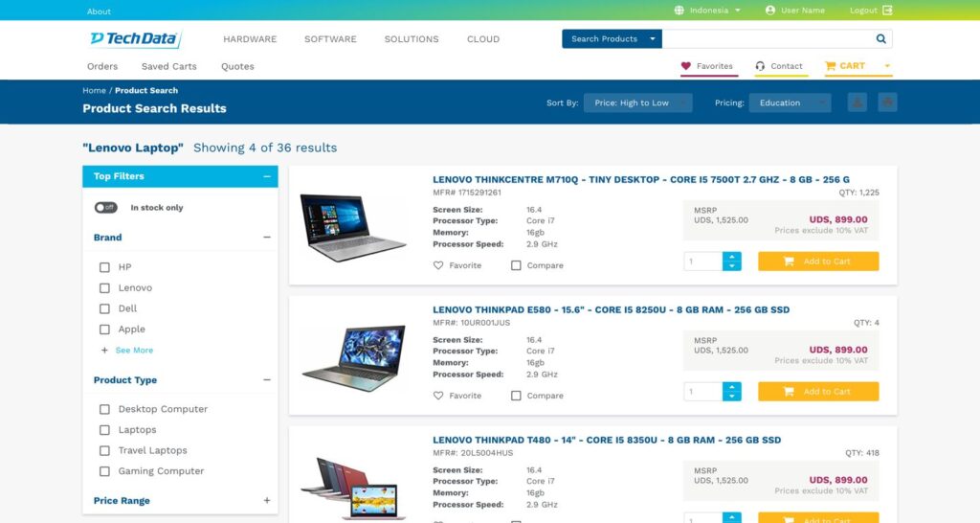Image resolution: width=980 pixels, height=523 pixels.
Task: Click the print icon in results bar
Action: pos(887,102)
